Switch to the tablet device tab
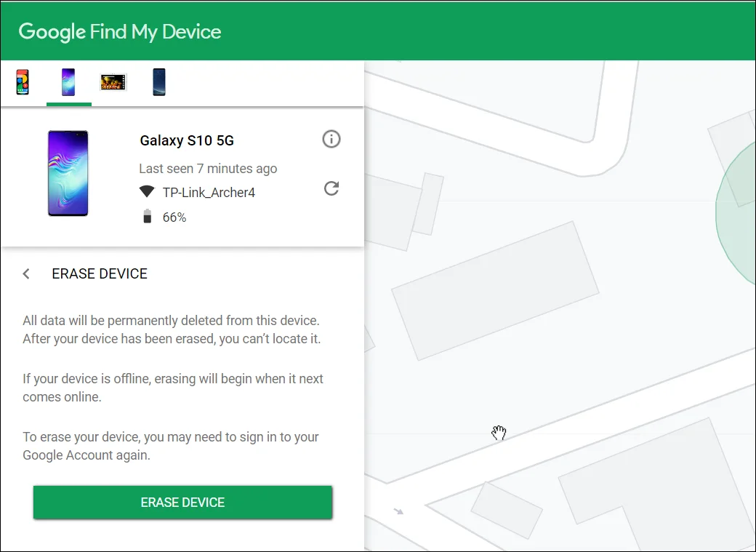756x552 pixels. pos(113,82)
